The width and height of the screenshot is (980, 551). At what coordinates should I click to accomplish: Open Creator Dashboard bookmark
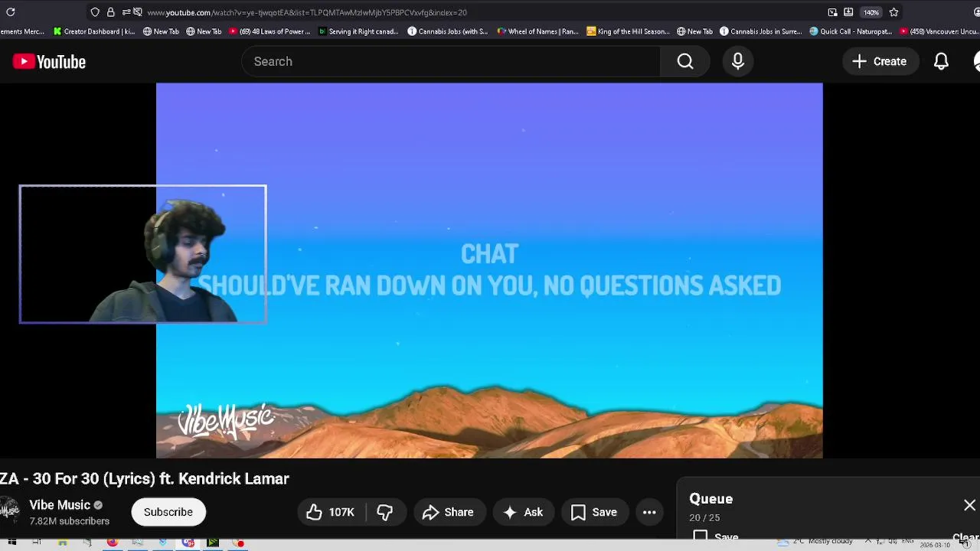tap(94, 31)
